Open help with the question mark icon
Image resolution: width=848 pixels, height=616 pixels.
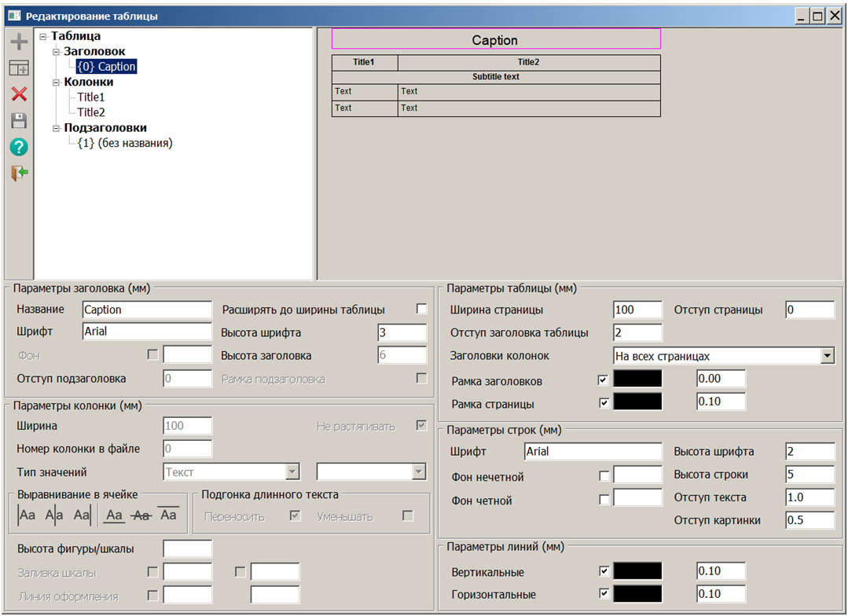pos(19,147)
